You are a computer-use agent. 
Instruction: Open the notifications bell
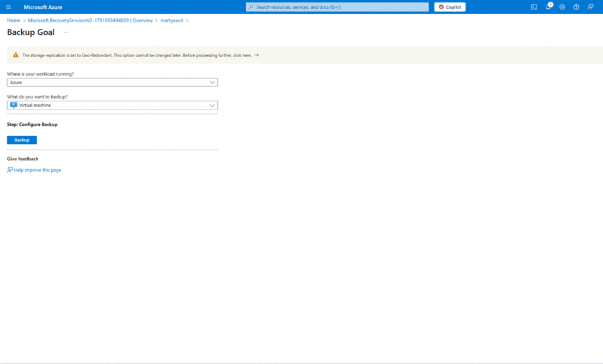[x=548, y=7]
